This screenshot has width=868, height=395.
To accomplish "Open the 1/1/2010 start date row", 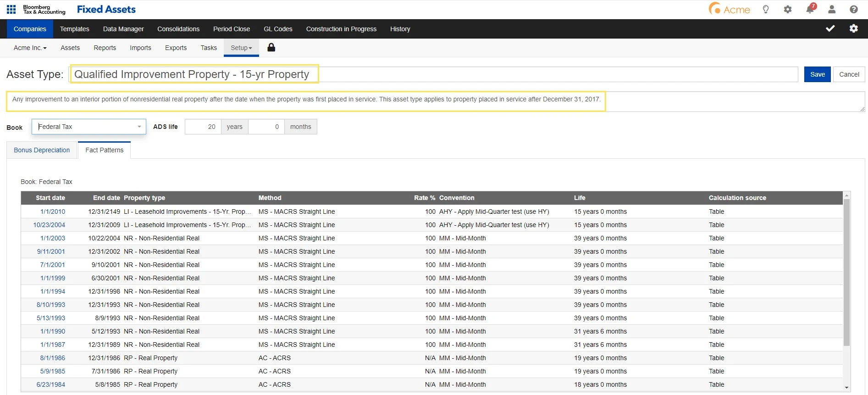I will tap(53, 211).
